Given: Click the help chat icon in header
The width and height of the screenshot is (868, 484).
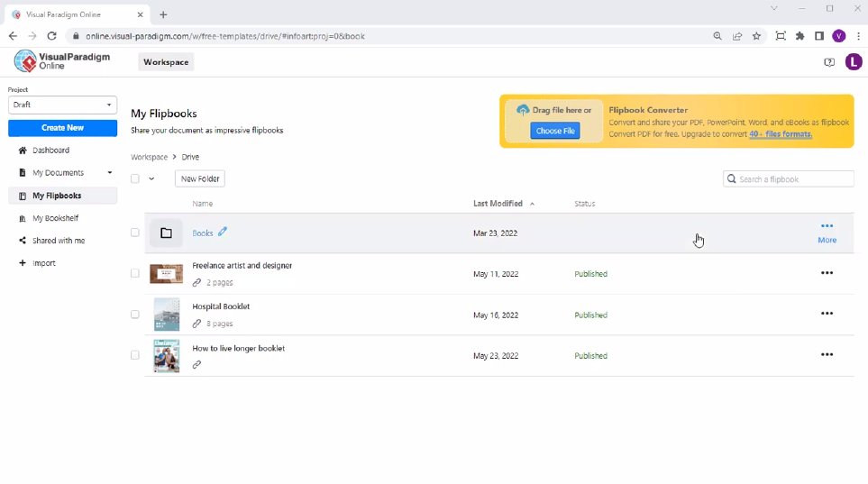Looking at the screenshot, I should click(x=829, y=62).
